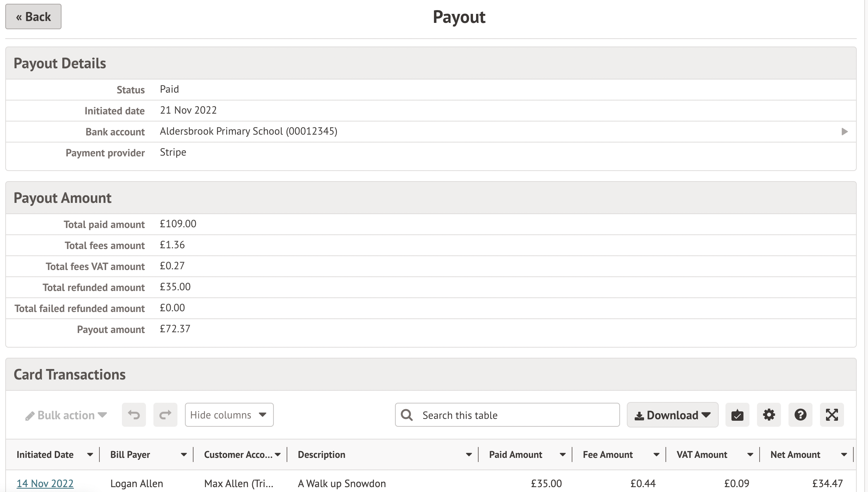Image resolution: width=868 pixels, height=492 pixels.
Task: Open bank account details arrow
Action: (844, 132)
